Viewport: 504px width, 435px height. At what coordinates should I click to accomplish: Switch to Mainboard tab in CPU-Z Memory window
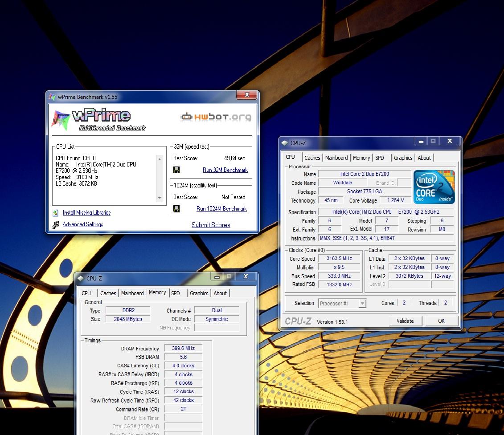pos(132,293)
